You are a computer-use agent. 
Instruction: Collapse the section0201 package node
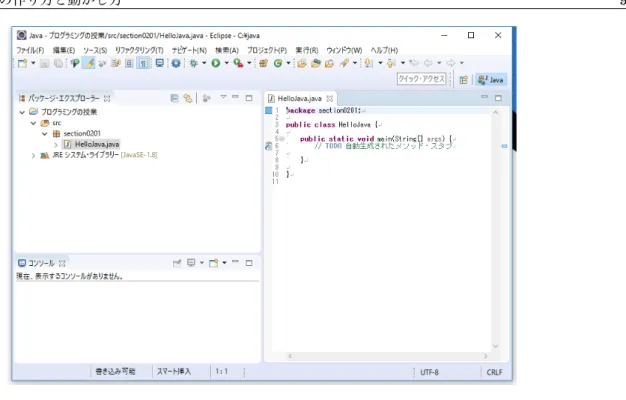click(x=45, y=134)
